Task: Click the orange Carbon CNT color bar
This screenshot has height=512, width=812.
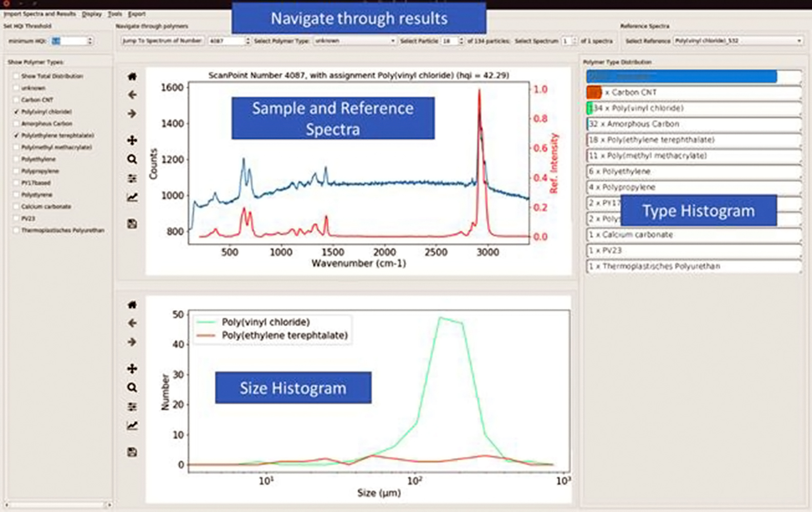Action: [594, 92]
